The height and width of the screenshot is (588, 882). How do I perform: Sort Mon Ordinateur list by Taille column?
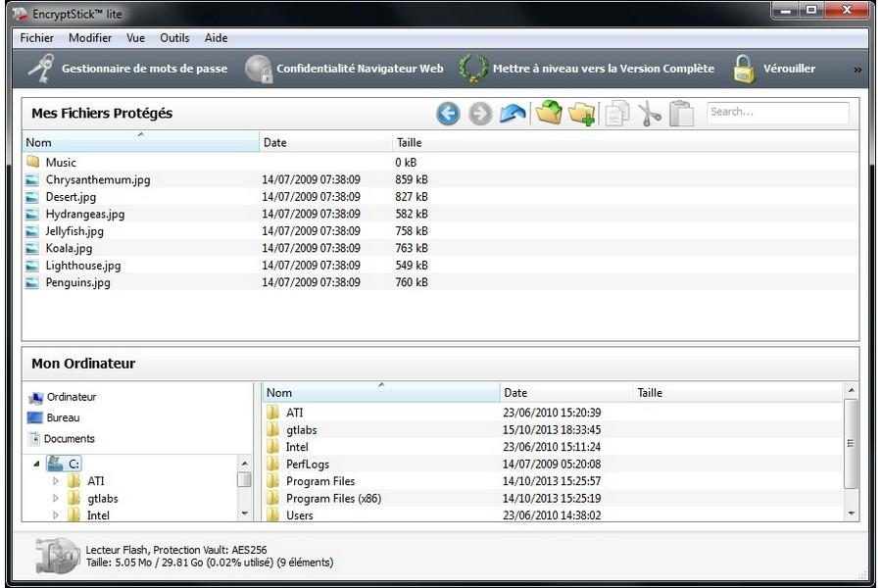point(650,393)
